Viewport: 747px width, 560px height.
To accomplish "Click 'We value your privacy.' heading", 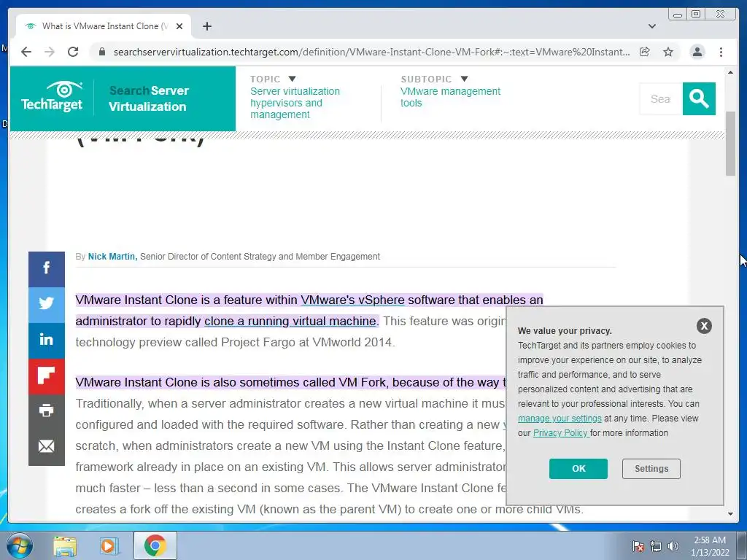I will (565, 331).
